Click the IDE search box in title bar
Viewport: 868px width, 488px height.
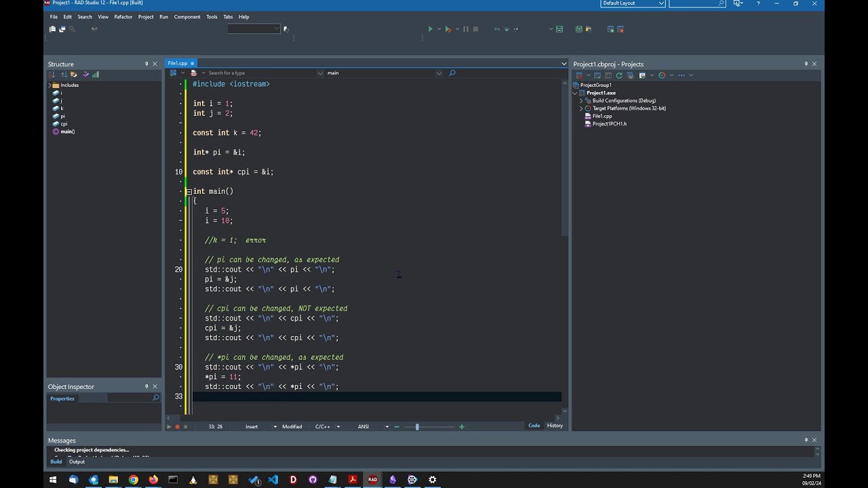tap(697, 3)
